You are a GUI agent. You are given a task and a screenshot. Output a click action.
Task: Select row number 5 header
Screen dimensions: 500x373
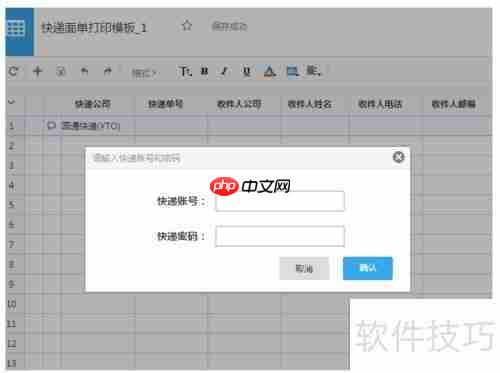click(x=11, y=204)
